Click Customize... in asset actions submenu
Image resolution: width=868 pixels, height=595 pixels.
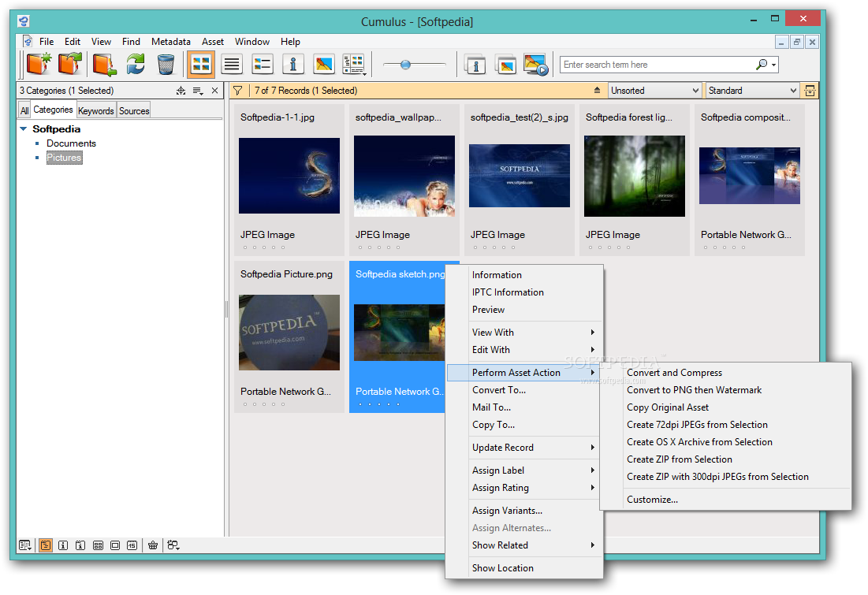[x=726, y=499]
